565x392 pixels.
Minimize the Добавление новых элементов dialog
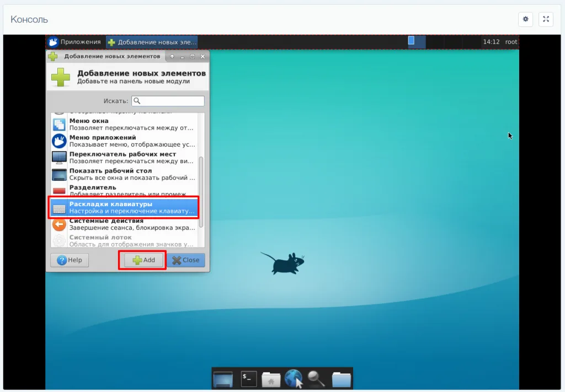point(182,57)
